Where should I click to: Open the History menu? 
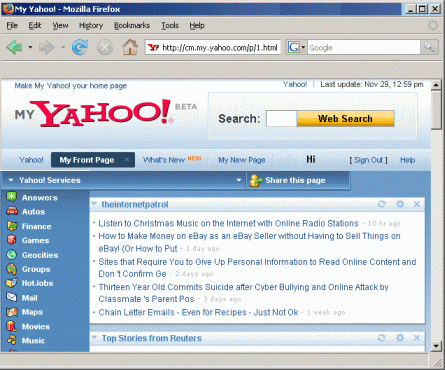pos(91,25)
